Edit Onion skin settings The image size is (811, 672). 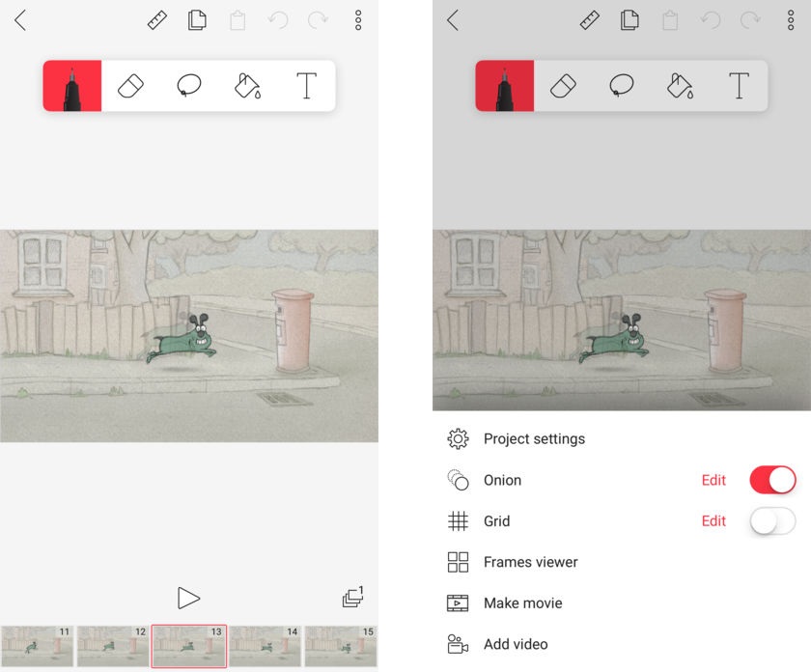click(713, 480)
